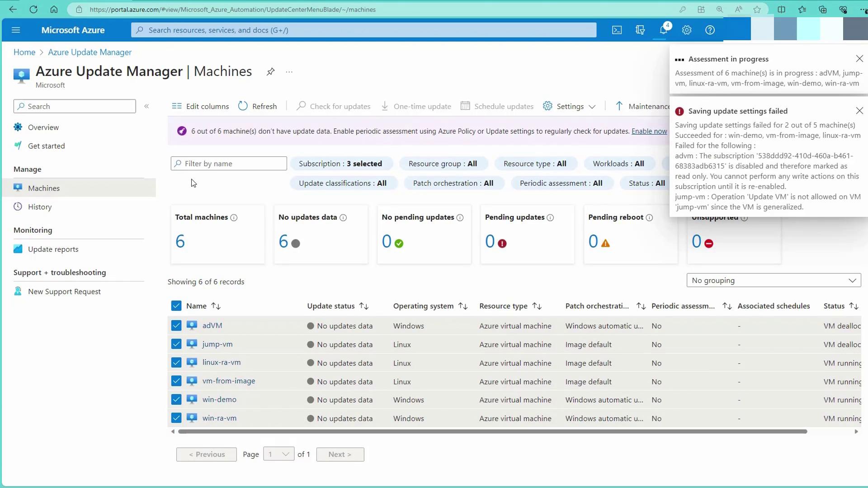Show info for Total machines tile
Image resolution: width=868 pixels, height=488 pixels.
click(234, 218)
